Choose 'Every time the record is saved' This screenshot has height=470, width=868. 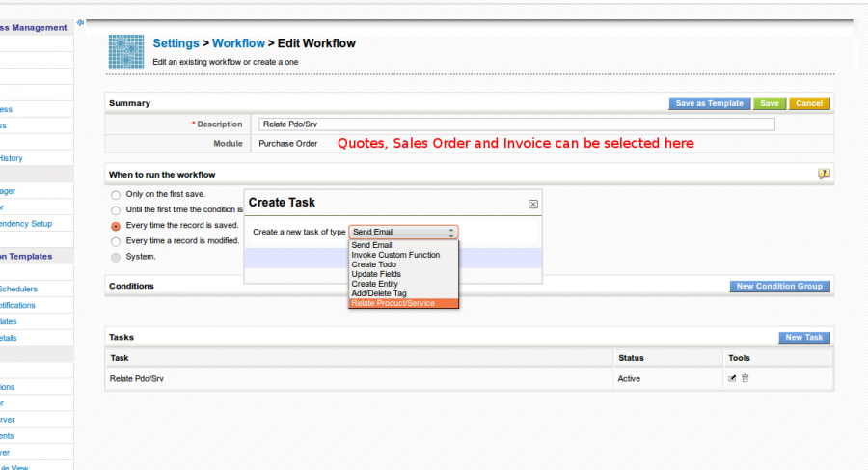coord(116,225)
